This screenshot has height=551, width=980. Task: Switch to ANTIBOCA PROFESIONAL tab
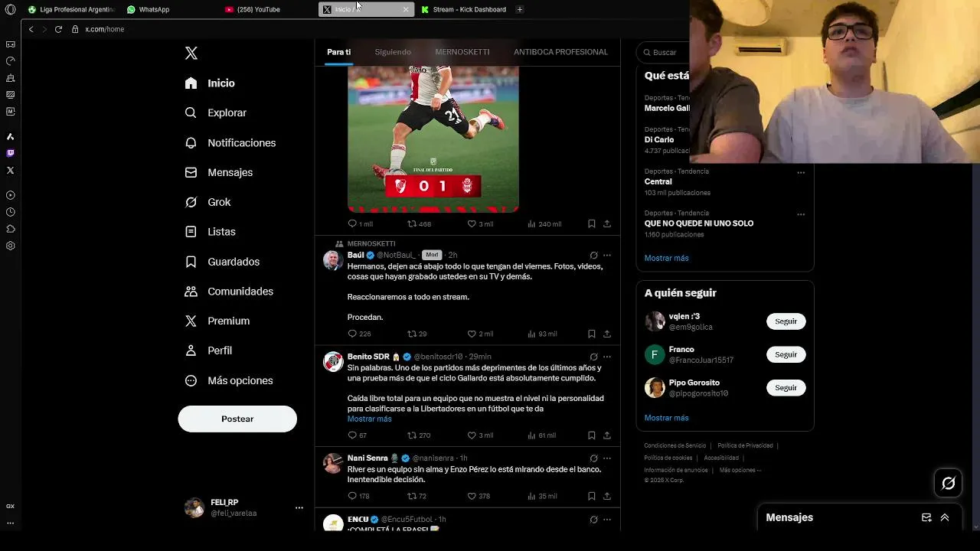560,52
